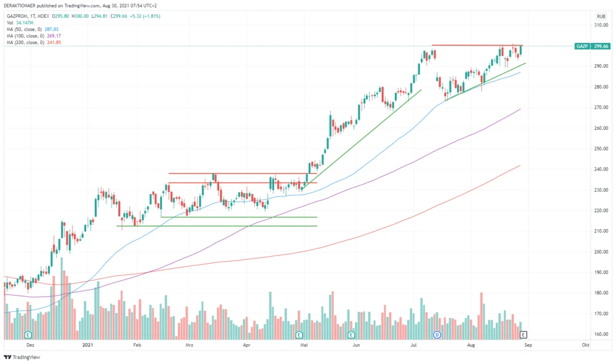
Task: Click the 2021 year label on time axis
Action: click(87, 346)
